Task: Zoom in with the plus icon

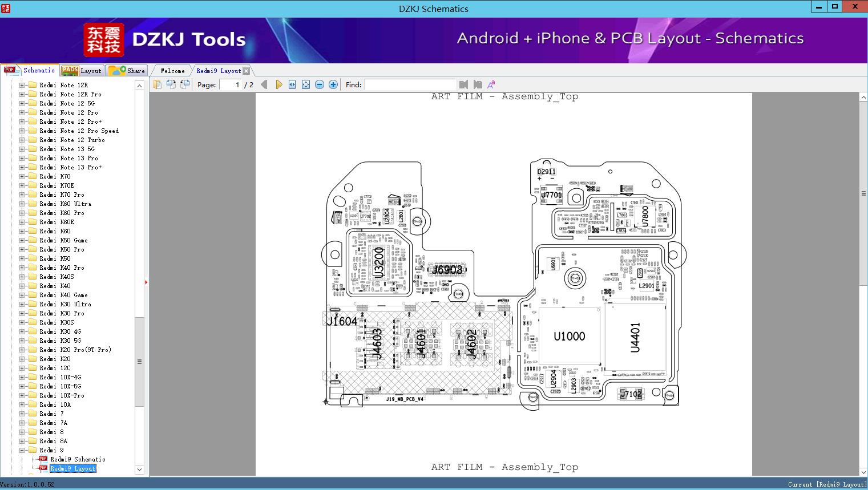Action: (x=333, y=84)
